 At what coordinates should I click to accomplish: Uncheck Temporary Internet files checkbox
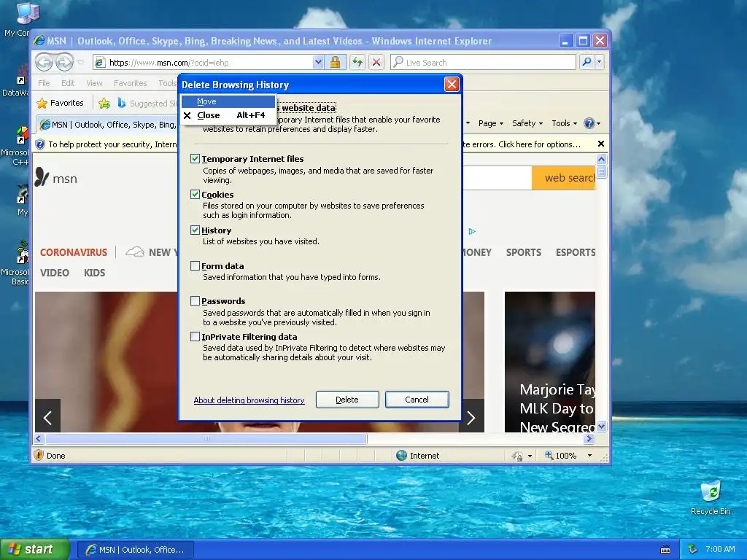pyautogui.click(x=195, y=158)
